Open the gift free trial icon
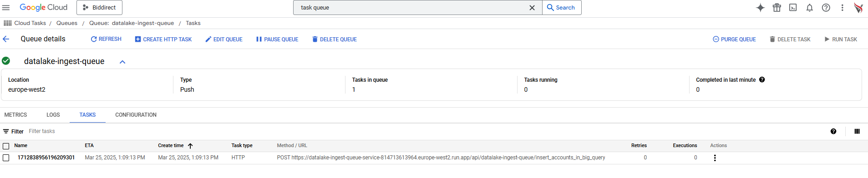The image size is (868, 178). coord(777,8)
